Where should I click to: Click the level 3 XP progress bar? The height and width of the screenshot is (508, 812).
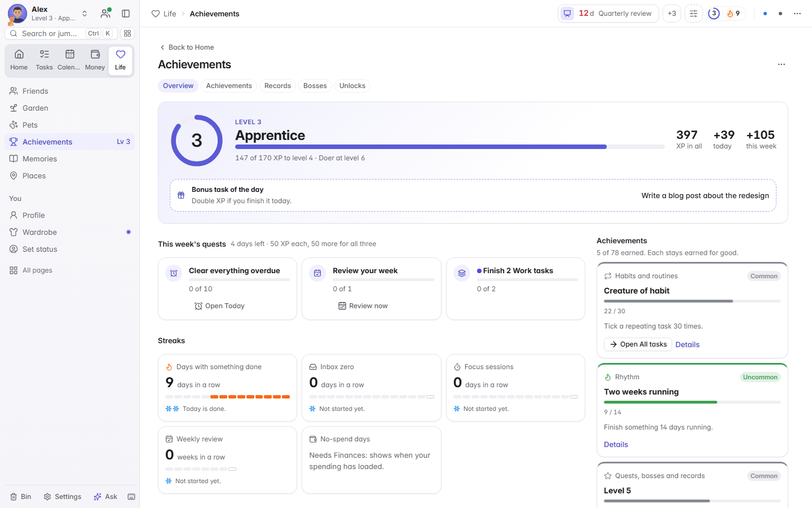(x=450, y=147)
